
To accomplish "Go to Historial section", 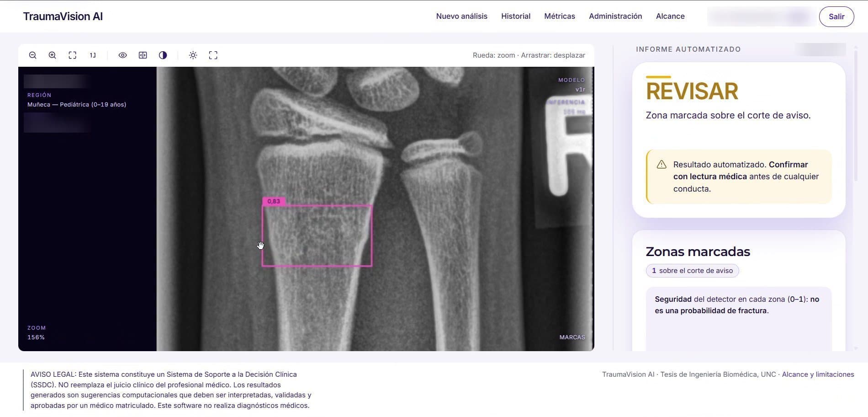I will point(516,16).
